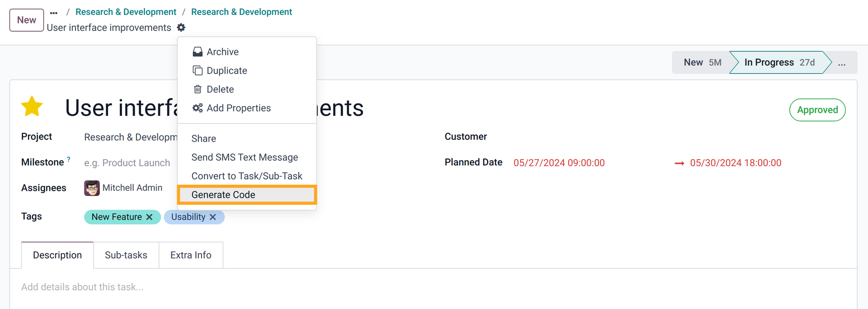This screenshot has height=309, width=868.
Task: Click the Duplicate copy icon
Action: click(198, 71)
